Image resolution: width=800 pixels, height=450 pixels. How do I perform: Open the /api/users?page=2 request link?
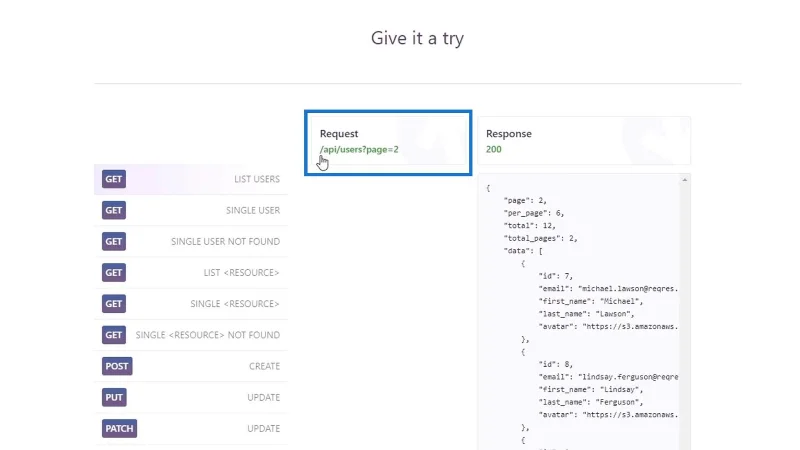359,149
